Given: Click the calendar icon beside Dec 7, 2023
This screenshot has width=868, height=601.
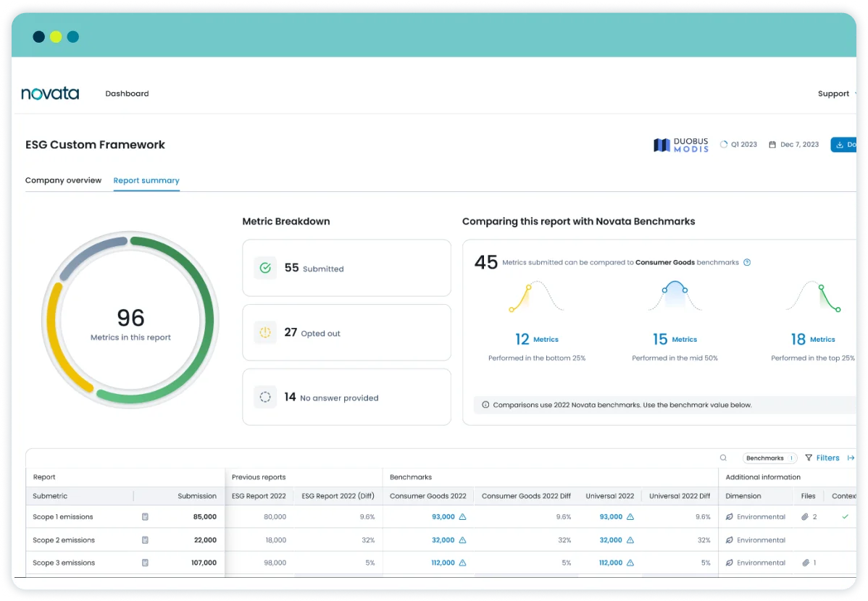Looking at the screenshot, I should [772, 144].
